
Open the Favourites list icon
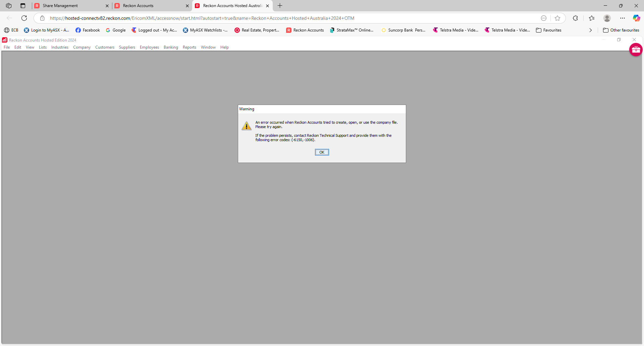coord(592,18)
